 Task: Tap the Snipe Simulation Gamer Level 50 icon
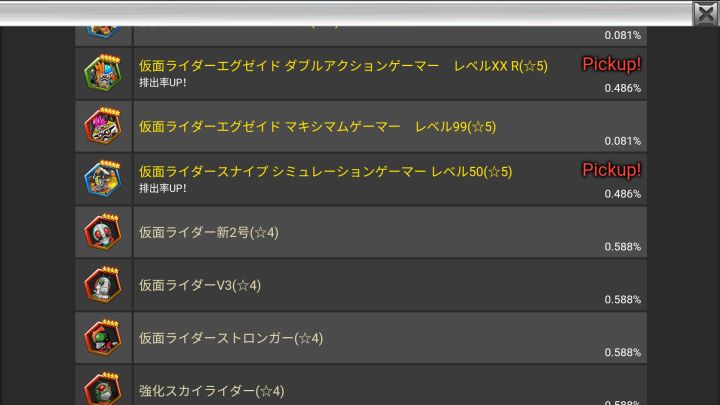(103, 178)
